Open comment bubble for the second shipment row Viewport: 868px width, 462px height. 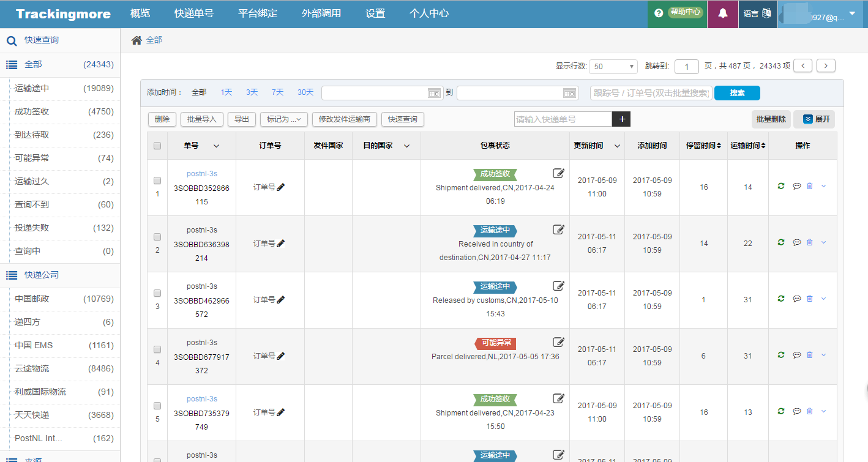point(796,242)
